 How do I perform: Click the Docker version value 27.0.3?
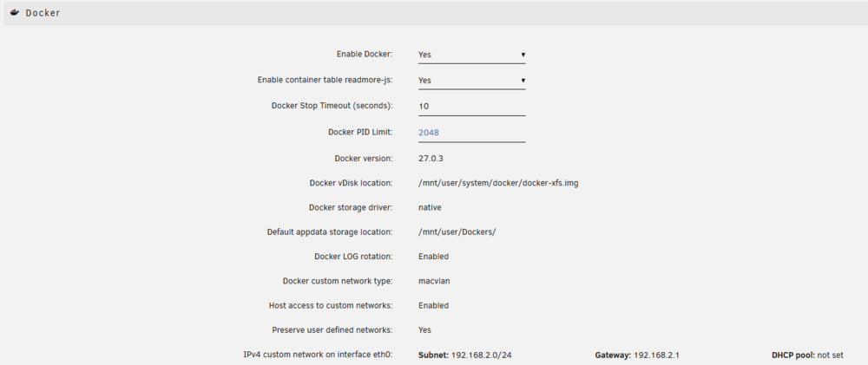pyautogui.click(x=431, y=158)
